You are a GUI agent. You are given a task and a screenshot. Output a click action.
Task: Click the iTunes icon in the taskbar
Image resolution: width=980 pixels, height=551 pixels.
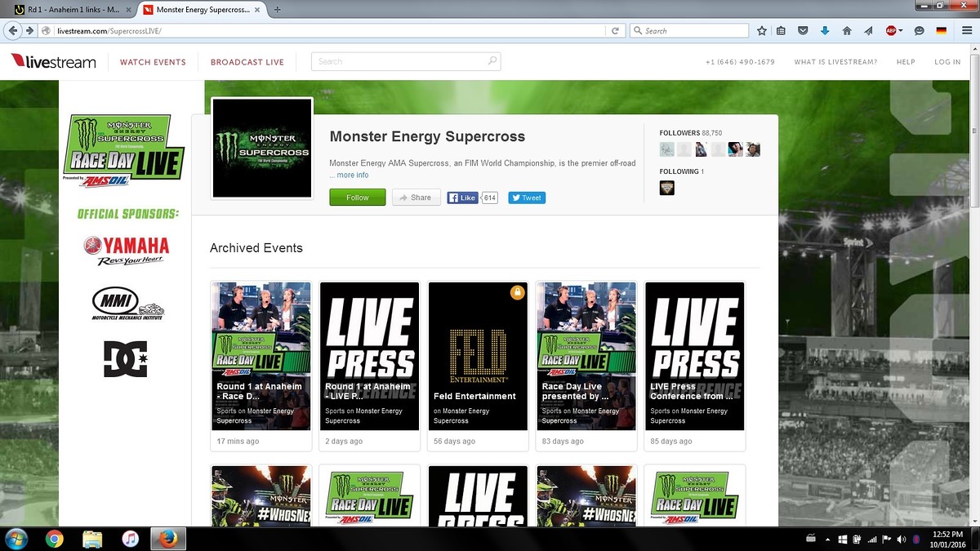(130, 539)
